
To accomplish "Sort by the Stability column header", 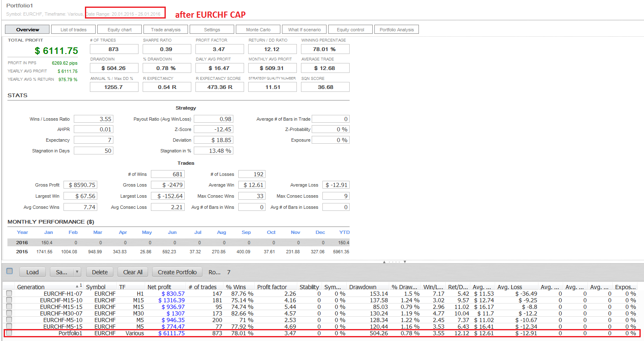I will 309,287.
